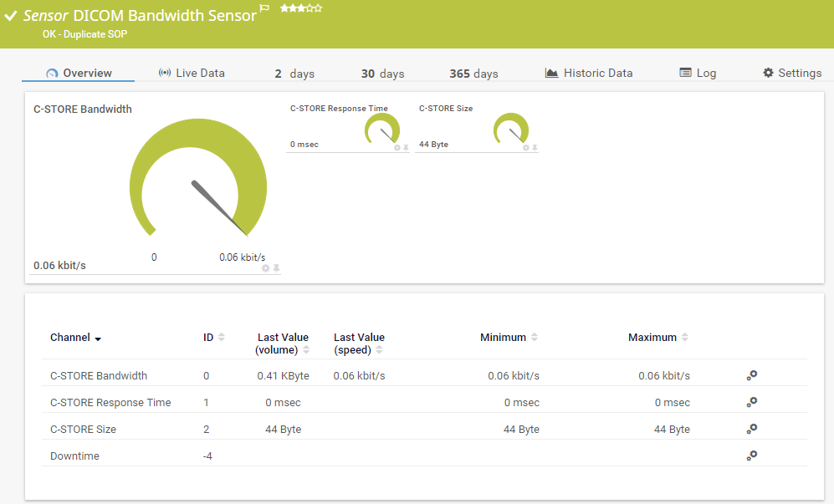Sort the table by ID column
Screen dimensions: 834x504
[221, 338]
